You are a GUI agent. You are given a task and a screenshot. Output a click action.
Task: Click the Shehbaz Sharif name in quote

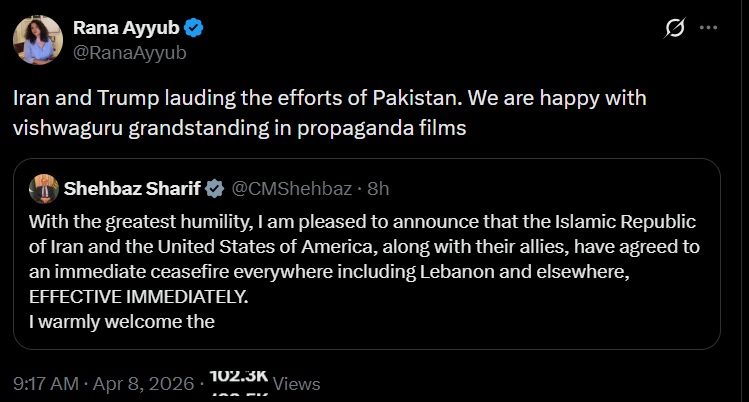[131, 187]
